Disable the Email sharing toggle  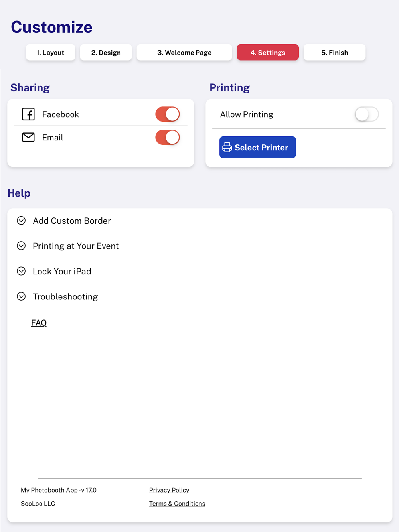(168, 137)
